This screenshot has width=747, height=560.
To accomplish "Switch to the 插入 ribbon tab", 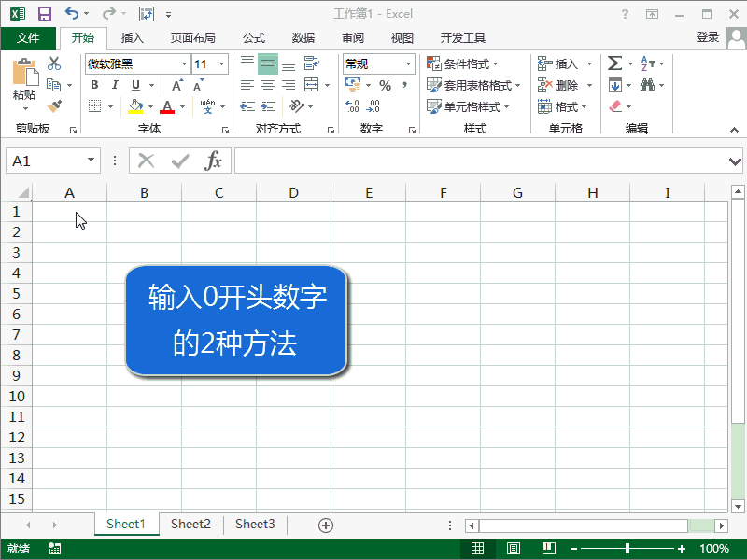I will point(131,38).
